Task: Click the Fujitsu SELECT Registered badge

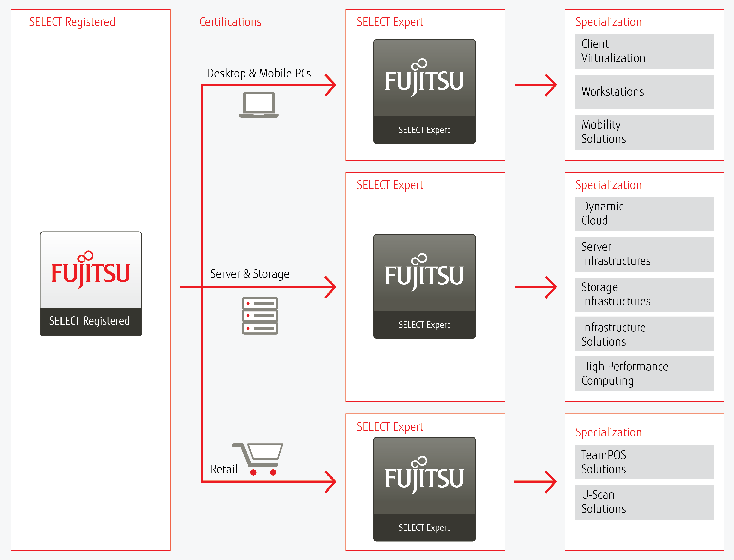Action: pyautogui.click(x=91, y=284)
